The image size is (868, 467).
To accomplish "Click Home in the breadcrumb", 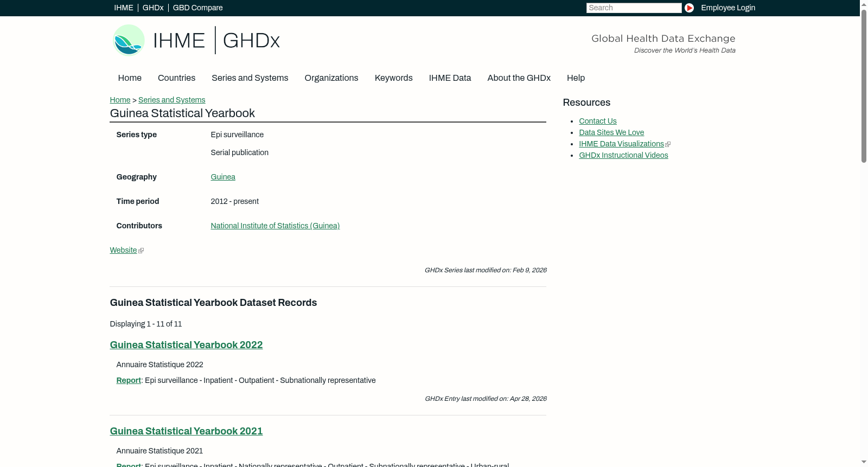I will (x=120, y=100).
